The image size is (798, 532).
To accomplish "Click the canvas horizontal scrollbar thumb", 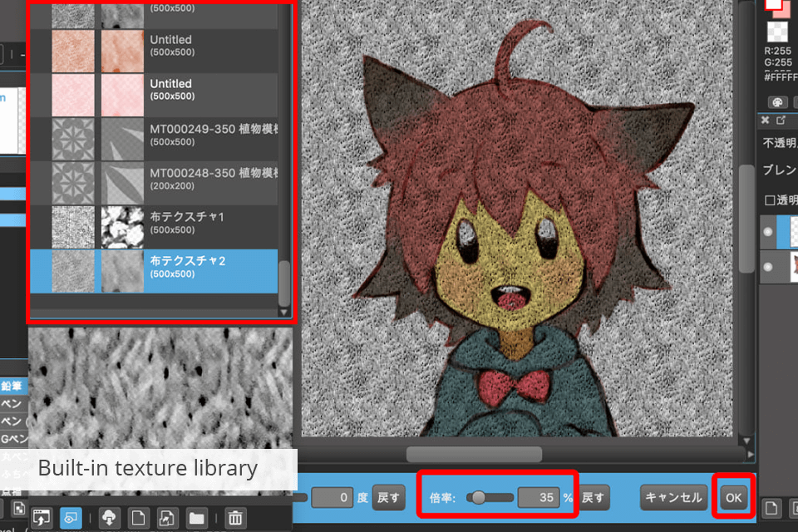I will pos(474,454).
